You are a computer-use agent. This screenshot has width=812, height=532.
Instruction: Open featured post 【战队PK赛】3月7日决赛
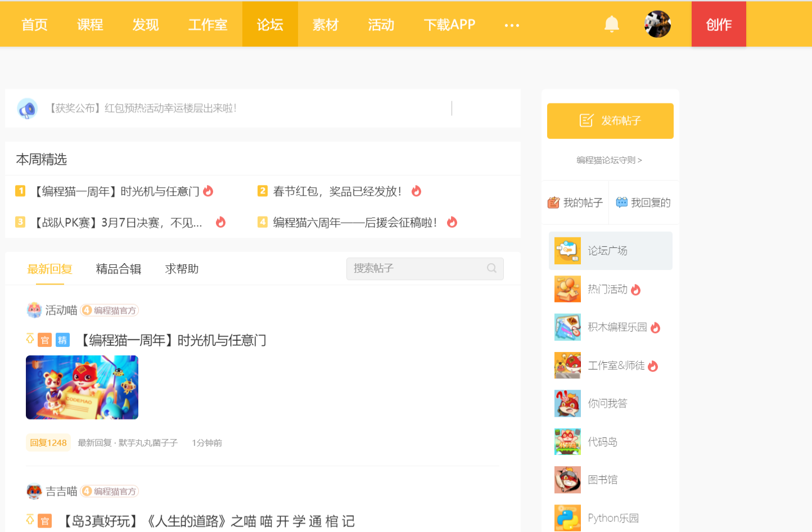(x=117, y=223)
